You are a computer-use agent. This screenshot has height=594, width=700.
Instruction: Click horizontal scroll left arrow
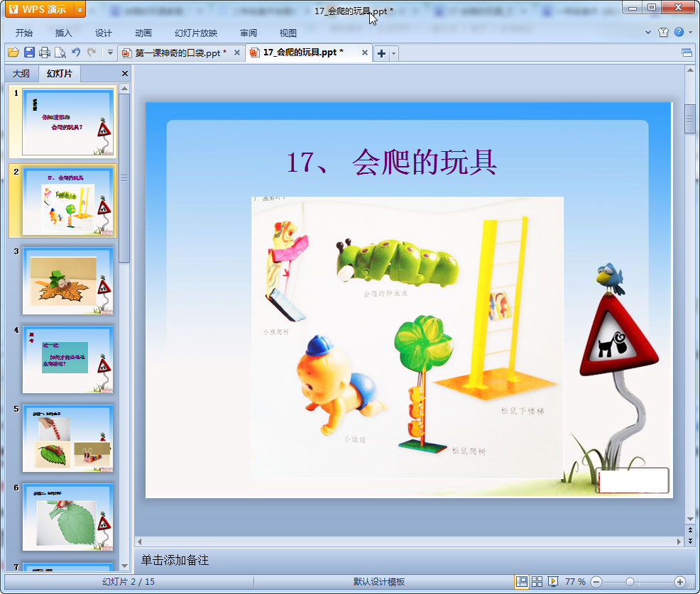tap(139, 541)
